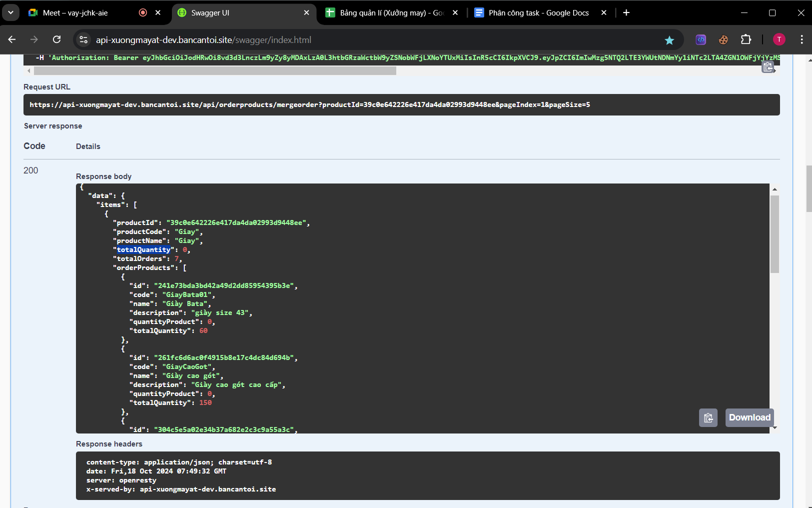The width and height of the screenshot is (812, 508).
Task: Copy the response body to clipboard
Action: coord(708,418)
